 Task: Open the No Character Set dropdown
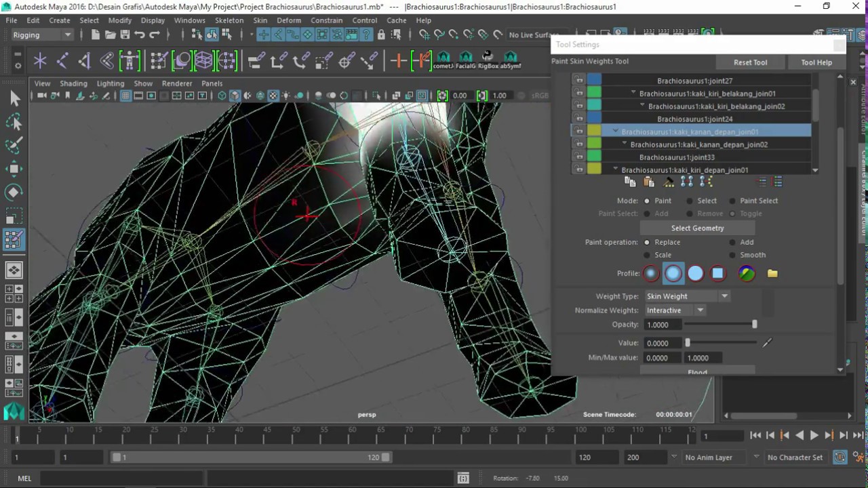click(795, 457)
